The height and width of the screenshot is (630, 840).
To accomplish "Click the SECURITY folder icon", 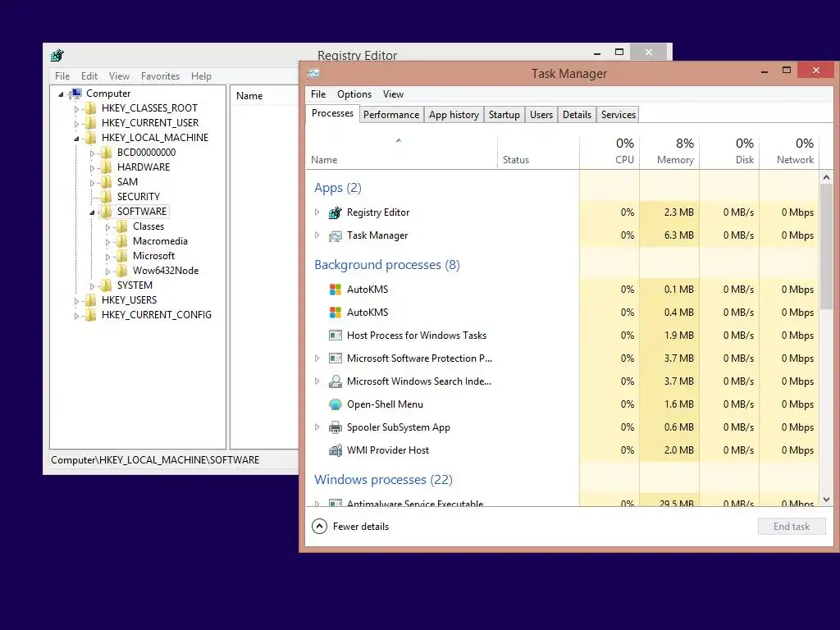I will (107, 197).
